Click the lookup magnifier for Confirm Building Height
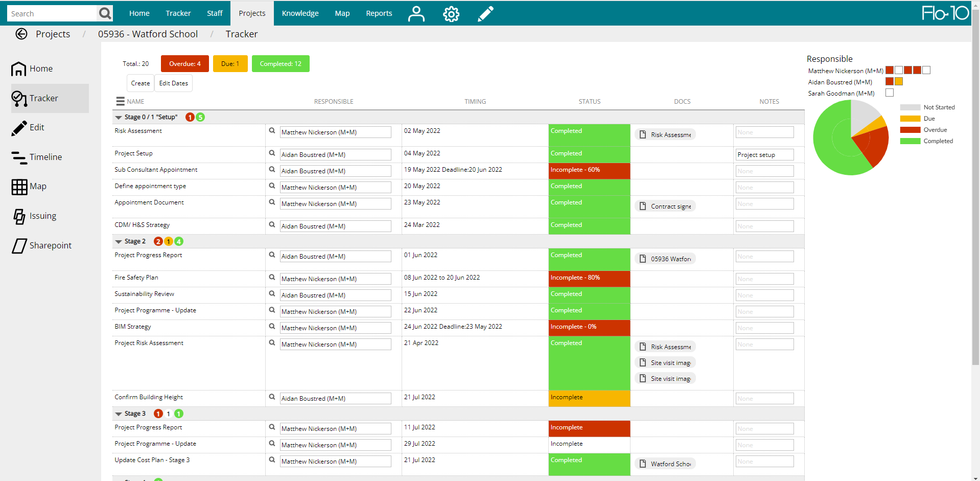Screen dimensions: 980x481 tap(272, 397)
